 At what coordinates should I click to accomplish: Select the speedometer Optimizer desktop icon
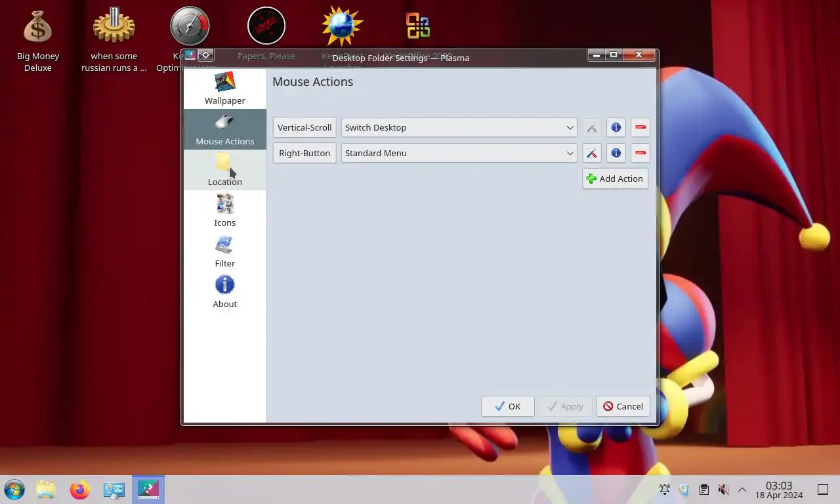[x=190, y=28]
